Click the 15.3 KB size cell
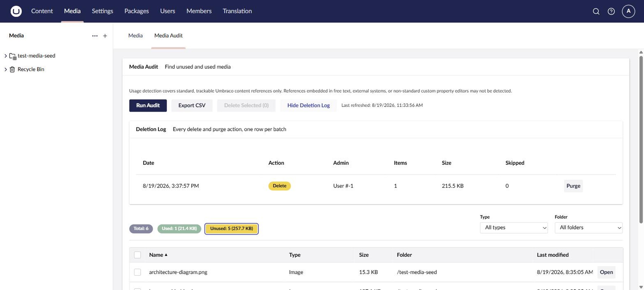Image resolution: width=644 pixels, height=290 pixels. click(368, 272)
